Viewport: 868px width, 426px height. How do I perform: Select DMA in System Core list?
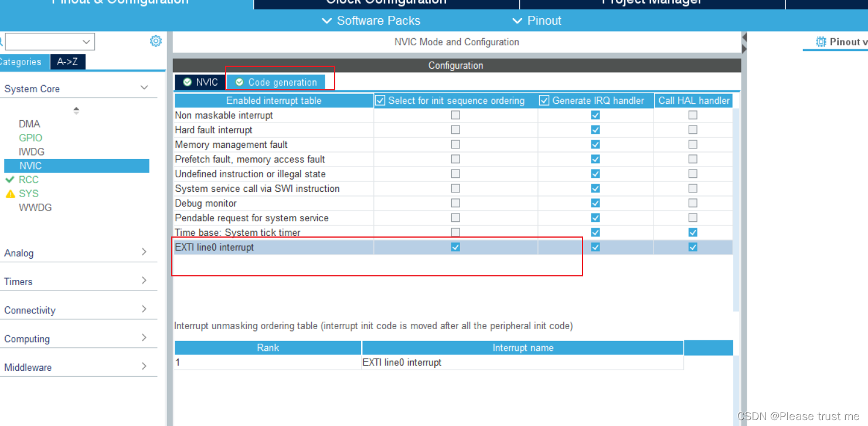point(29,124)
